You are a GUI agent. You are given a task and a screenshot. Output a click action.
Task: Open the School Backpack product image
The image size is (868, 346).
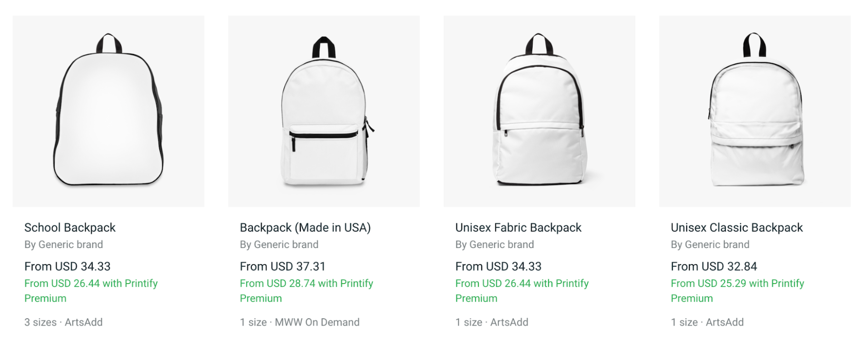point(108,111)
